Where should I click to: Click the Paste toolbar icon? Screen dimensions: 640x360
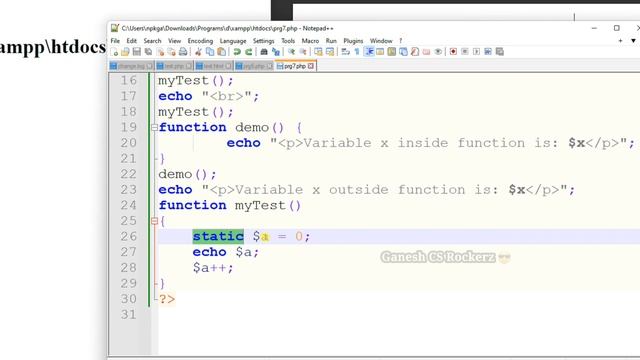[x=221, y=52]
